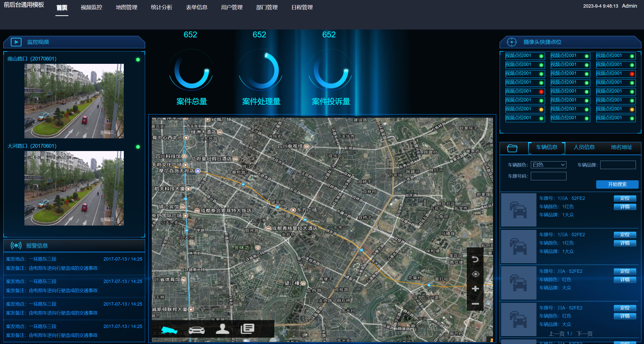Click the 摄像头快捷点位 crosshair icon
Image resolution: width=644 pixels, height=344 pixels.
[512, 42]
